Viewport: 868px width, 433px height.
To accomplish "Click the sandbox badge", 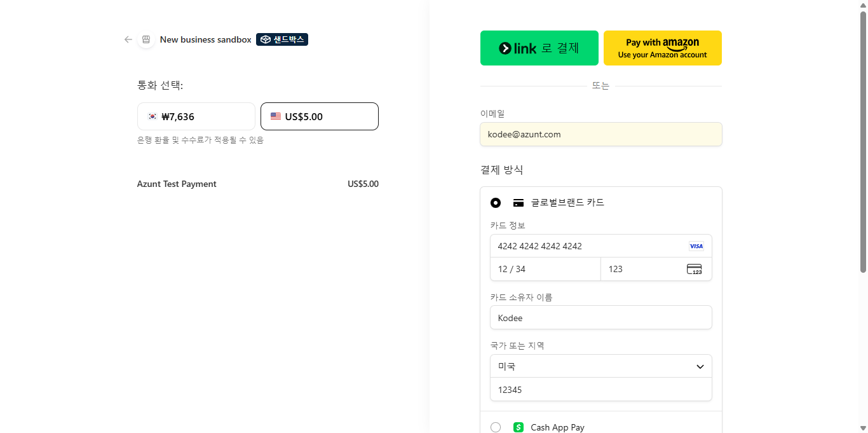I will tap(282, 39).
